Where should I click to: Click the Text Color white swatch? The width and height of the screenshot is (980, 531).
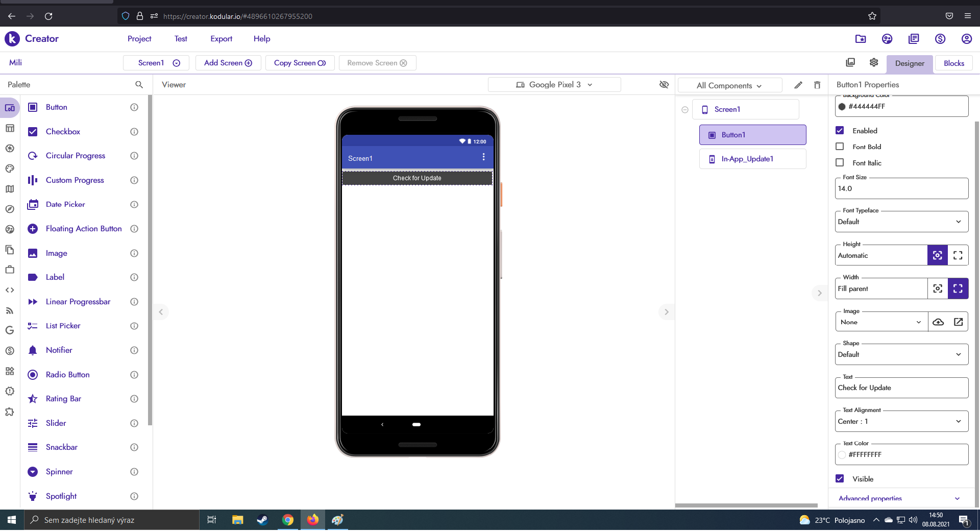point(842,455)
